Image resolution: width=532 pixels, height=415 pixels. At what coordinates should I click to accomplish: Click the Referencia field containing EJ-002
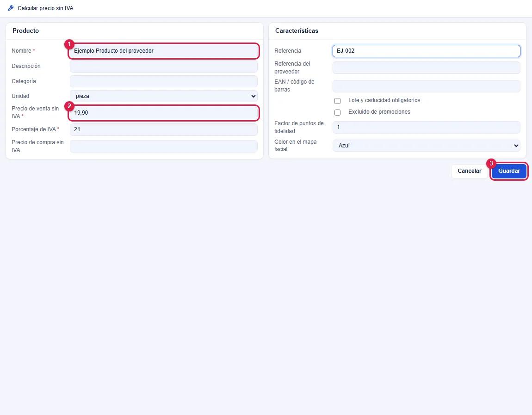[426, 51]
